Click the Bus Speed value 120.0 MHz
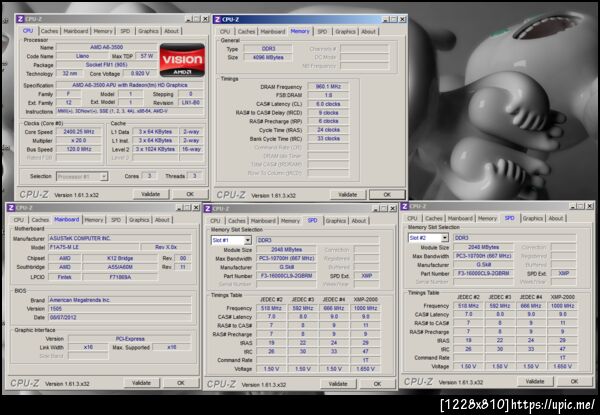This screenshot has height=415, width=600. click(x=79, y=149)
